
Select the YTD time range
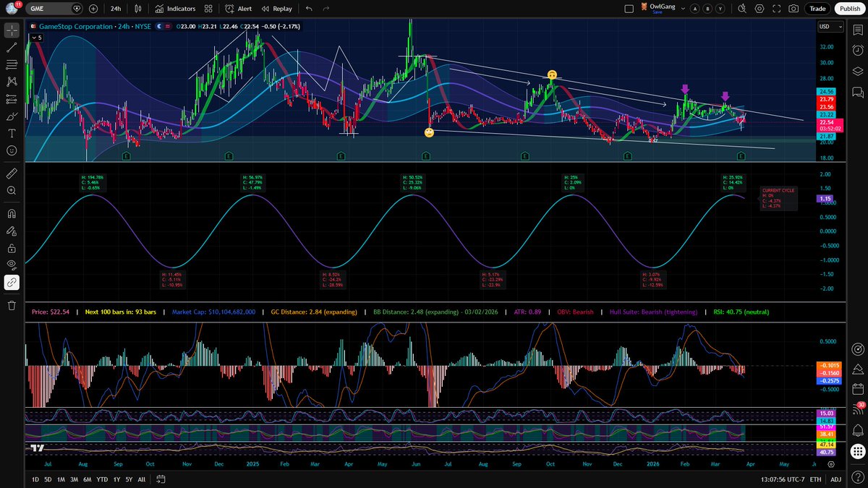click(102, 479)
